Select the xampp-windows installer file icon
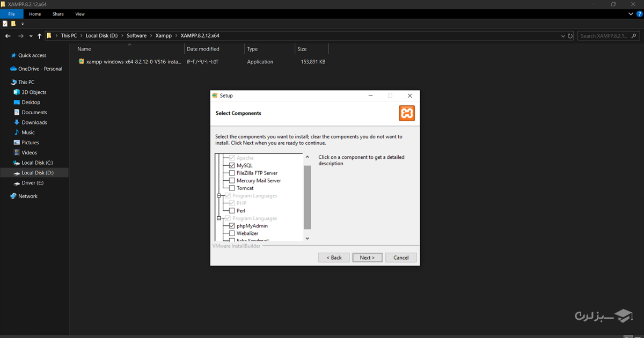The height and width of the screenshot is (338, 644). click(82, 62)
